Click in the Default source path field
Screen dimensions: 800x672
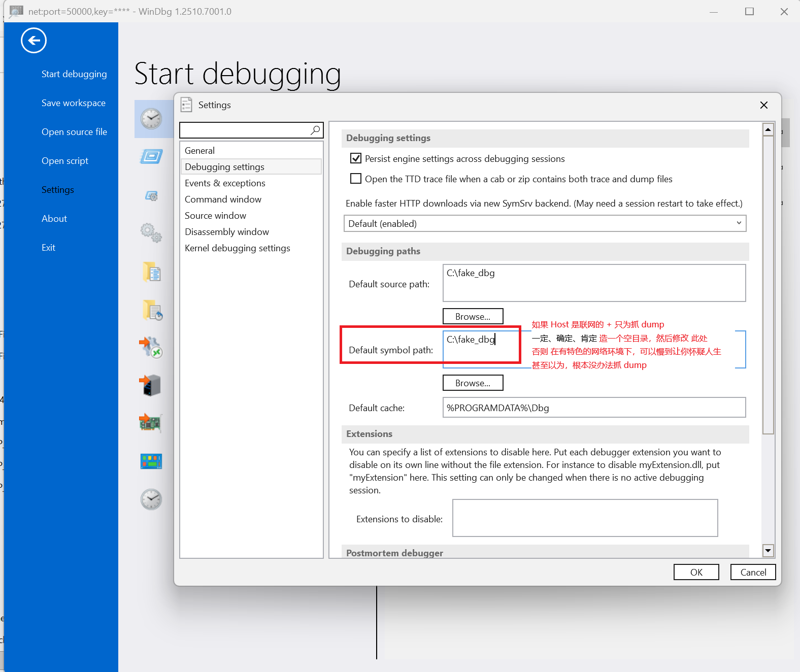[594, 283]
